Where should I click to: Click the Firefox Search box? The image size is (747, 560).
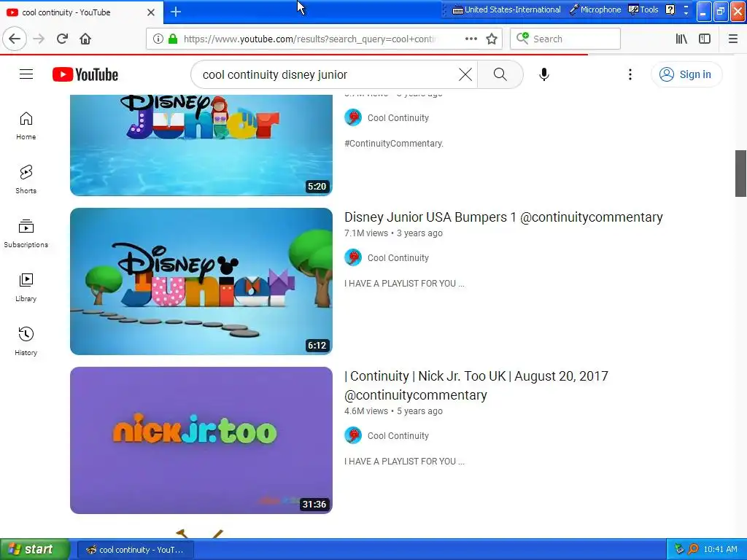point(565,39)
